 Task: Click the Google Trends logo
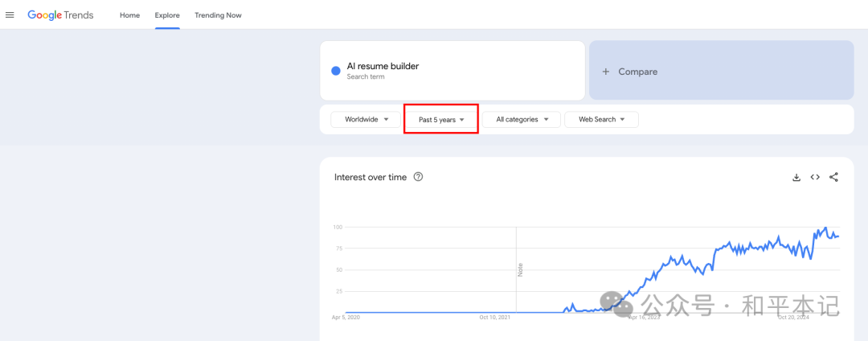[x=60, y=15]
